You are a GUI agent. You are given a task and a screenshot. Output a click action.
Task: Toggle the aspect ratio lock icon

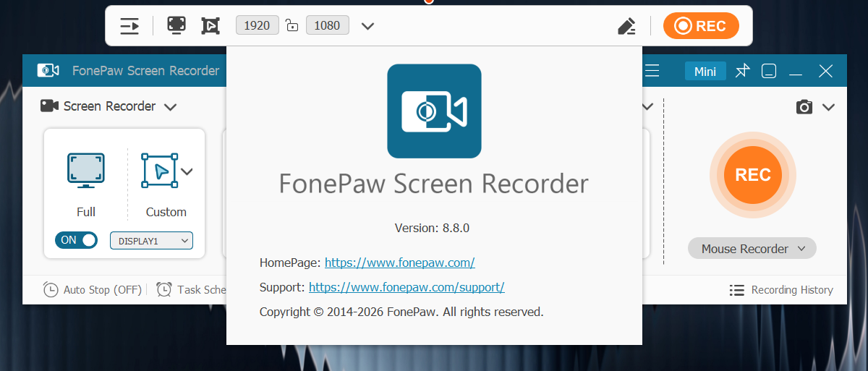pyautogui.click(x=292, y=26)
